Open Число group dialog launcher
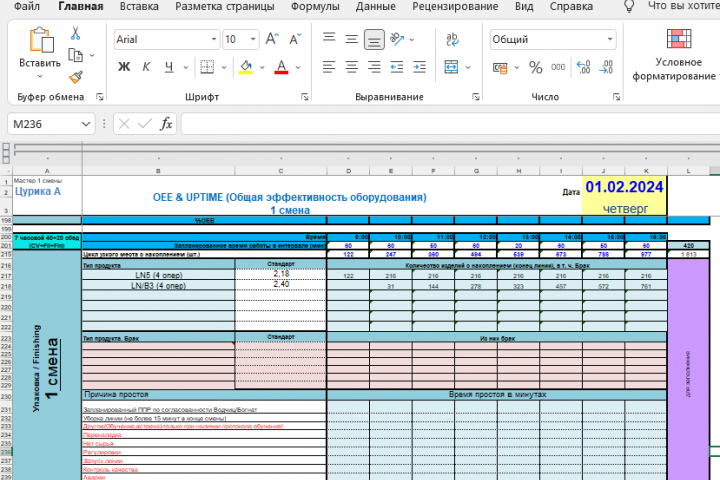720x480 pixels. 616,96
